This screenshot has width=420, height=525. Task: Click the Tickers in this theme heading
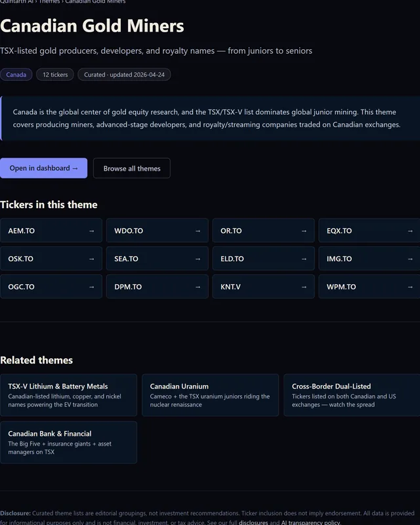(x=49, y=205)
